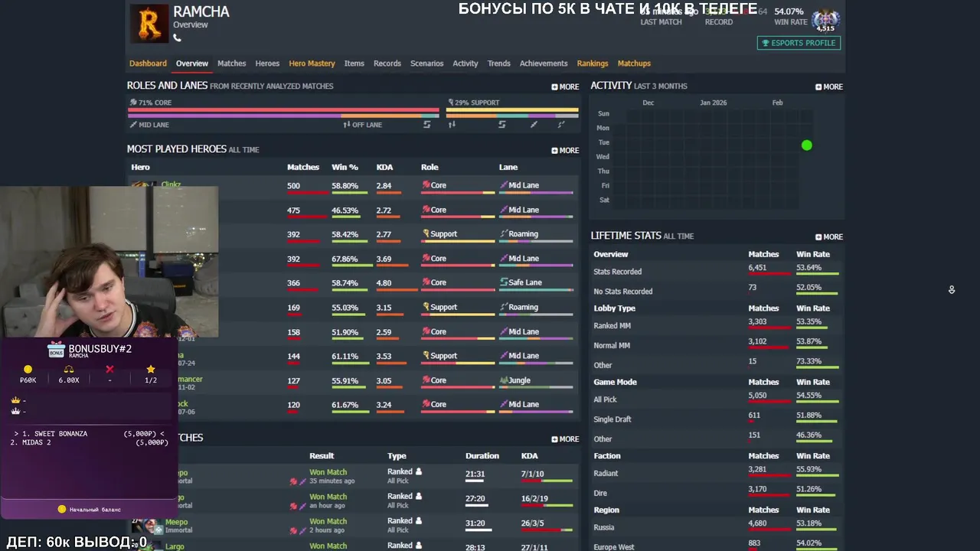Click the Mid Lane sword icon under Support bar
The image size is (980, 551).
coord(534,125)
